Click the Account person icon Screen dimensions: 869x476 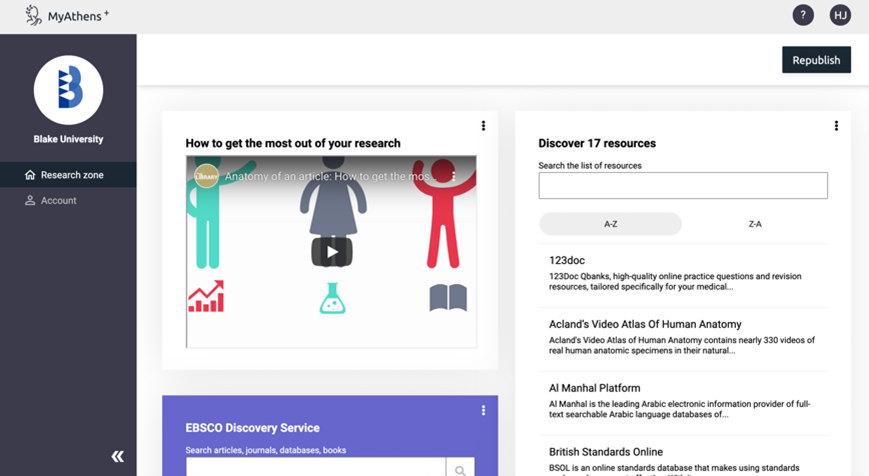(30, 201)
